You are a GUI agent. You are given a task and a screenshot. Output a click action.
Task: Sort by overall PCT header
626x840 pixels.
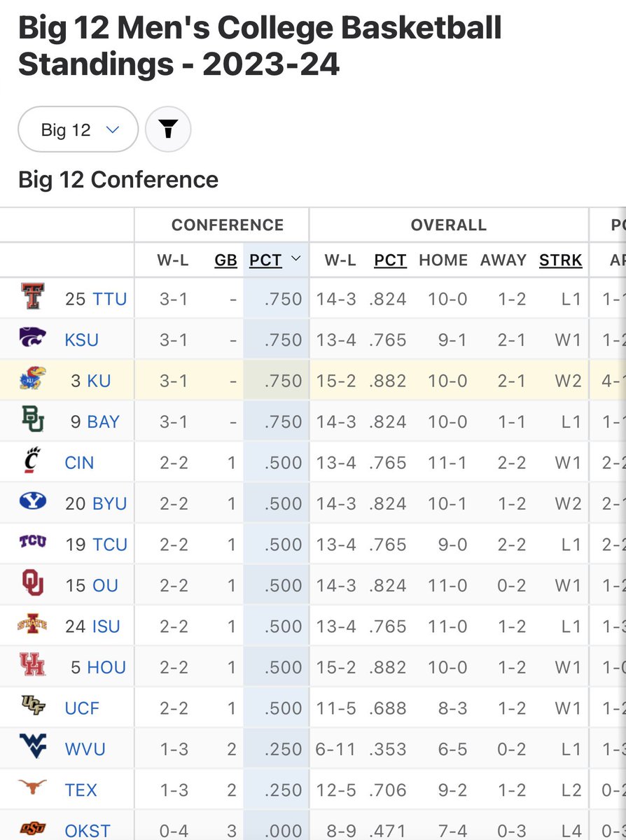[x=390, y=260]
